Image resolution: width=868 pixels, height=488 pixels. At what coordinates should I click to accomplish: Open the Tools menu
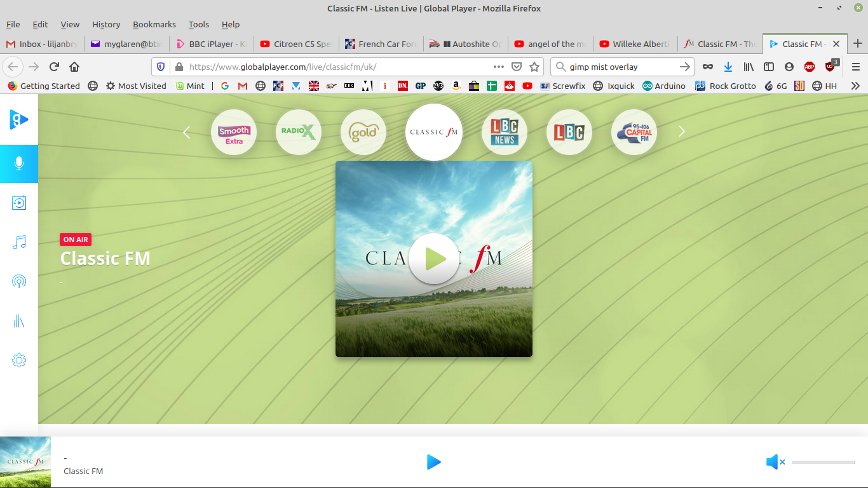pyautogui.click(x=199, y=24)
